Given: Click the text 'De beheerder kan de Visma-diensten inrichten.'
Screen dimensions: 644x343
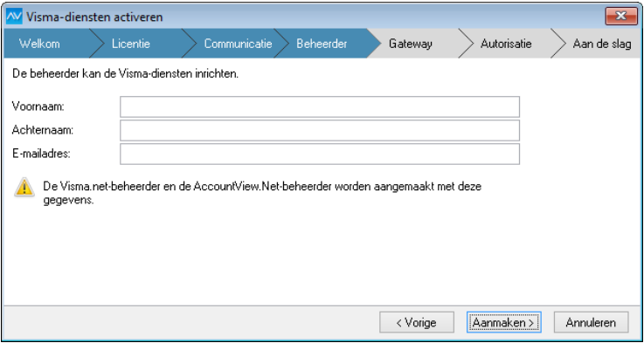Looking at the screenshot, I should [x=125, y=75].
